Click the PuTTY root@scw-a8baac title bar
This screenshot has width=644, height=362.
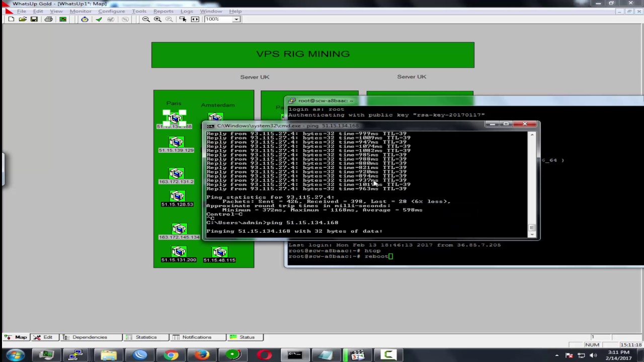(x=463, y=101)
